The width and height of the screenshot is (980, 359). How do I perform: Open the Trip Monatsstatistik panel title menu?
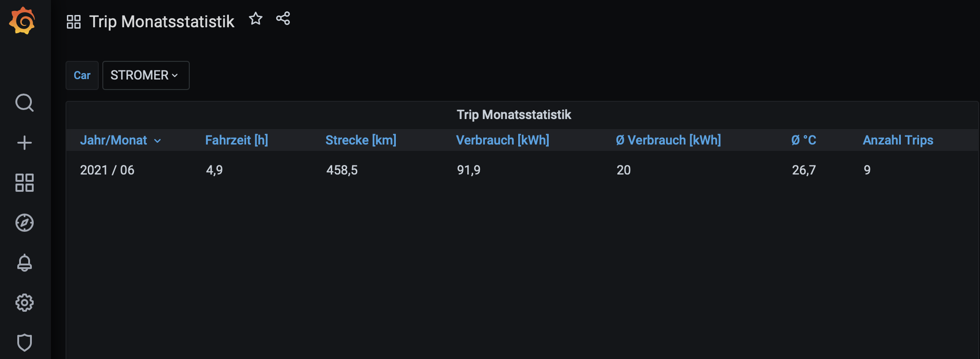click(514, 115)
